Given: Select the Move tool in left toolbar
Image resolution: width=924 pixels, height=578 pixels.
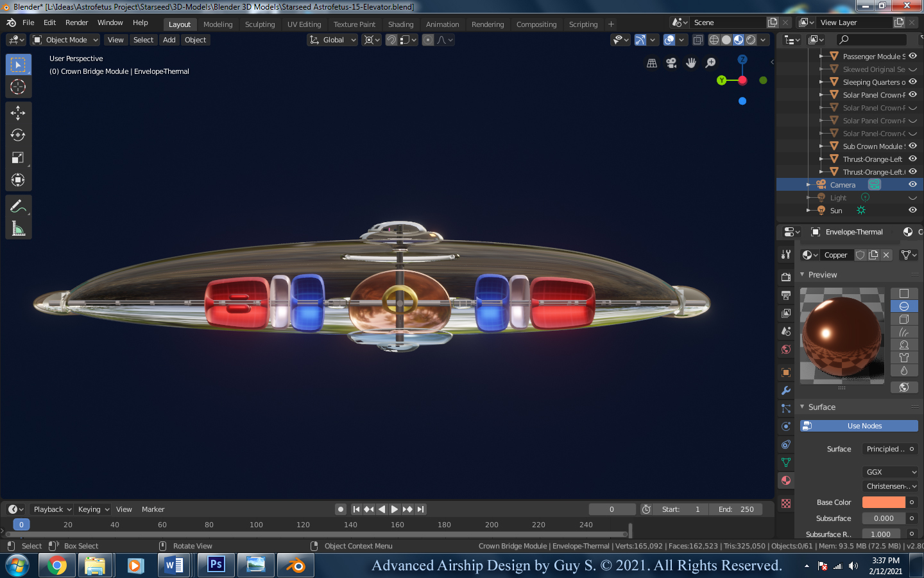Looking at the screenshot, I should click(x=18, y=113).
